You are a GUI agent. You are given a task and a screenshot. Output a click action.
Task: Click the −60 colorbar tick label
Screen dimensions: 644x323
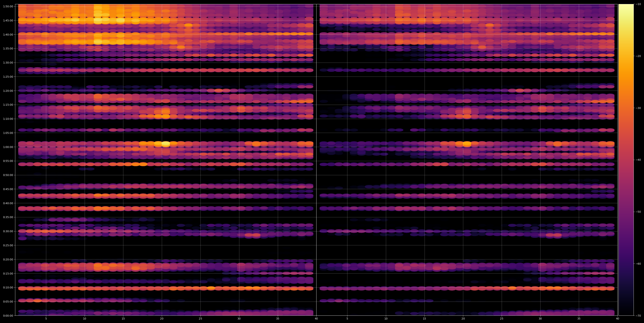(638, 264)
